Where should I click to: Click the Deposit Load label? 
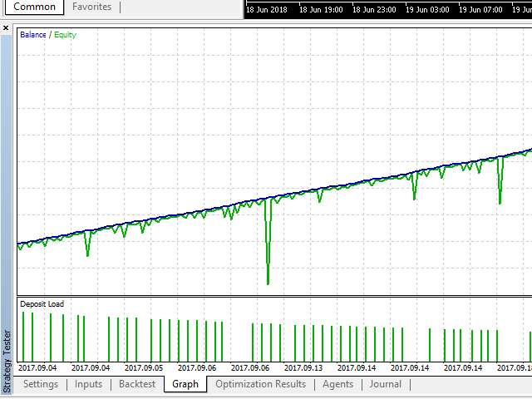[x=42, y=304]
